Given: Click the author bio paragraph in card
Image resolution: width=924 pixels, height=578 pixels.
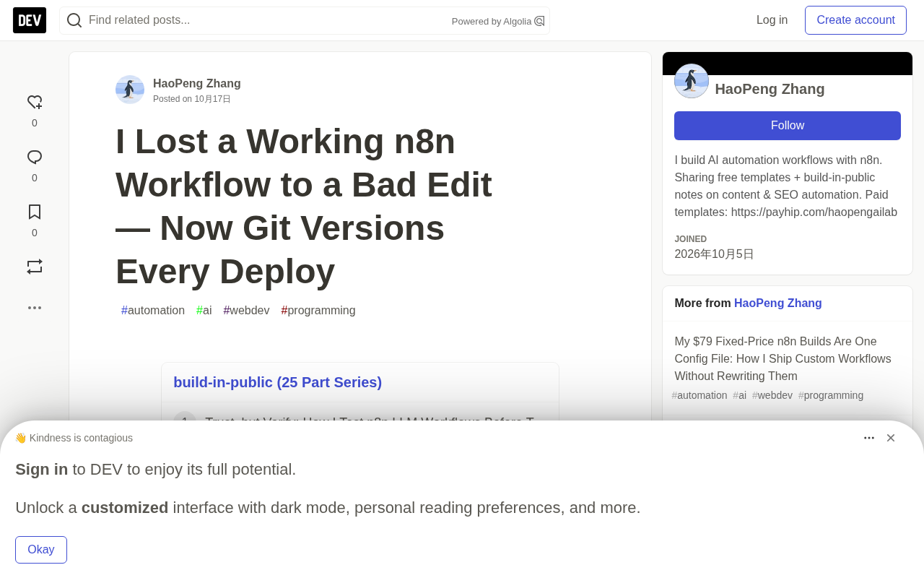Looking at the screenshot, I should [x=786, y=186].
